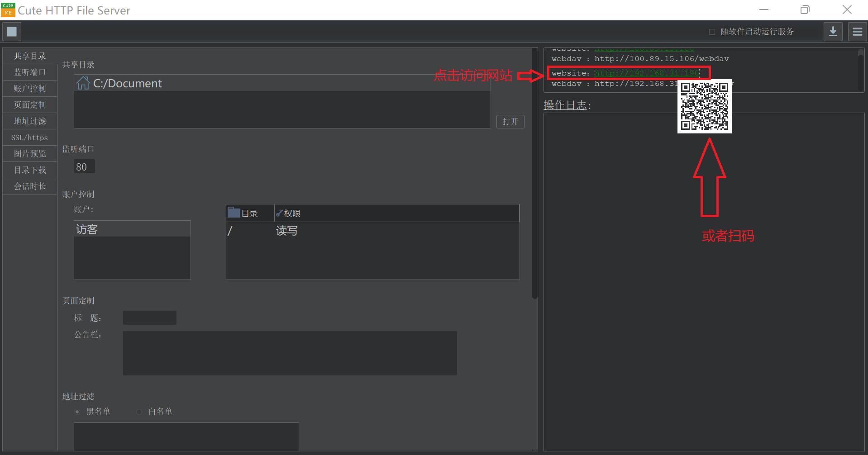Image resolution: width=868 pixels, height=455 pixels.
Task: Select the 黑名单 radio button
Action: (77, 412)
